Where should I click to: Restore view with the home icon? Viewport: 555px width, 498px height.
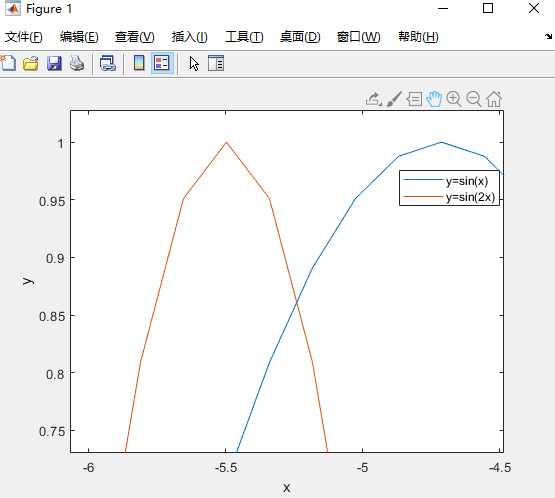(x=494, y=99)
